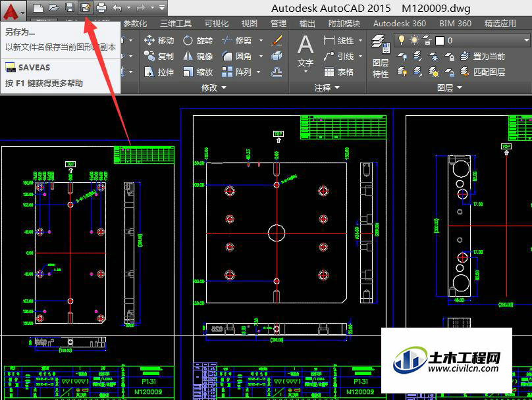Expand the 注释 panel
The height and width of the screenshot is (400, 532).
(x=327, y=87)
